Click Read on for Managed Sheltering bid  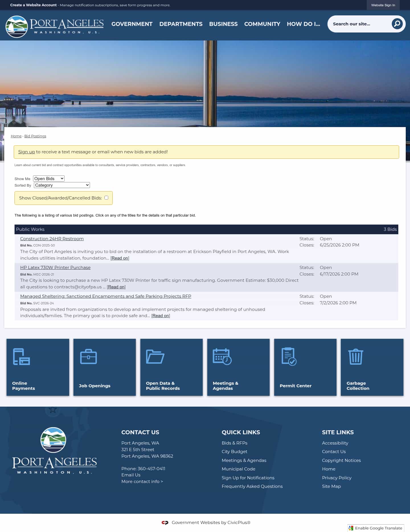click(161, 316)
